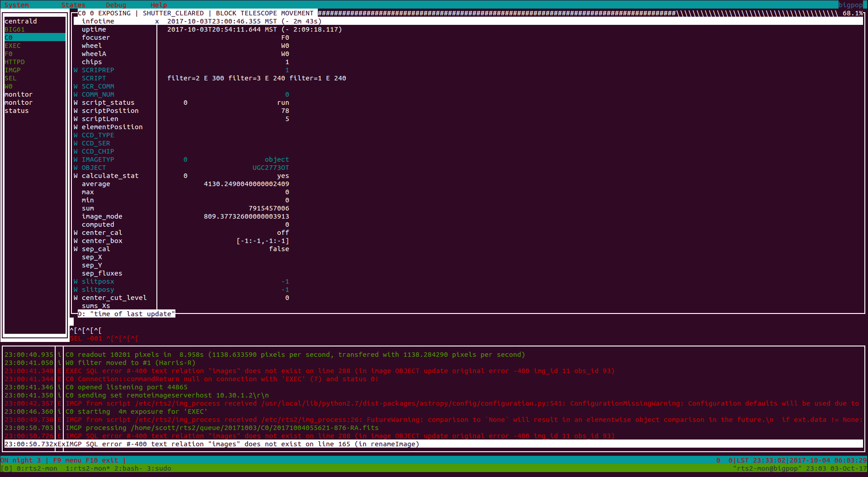Open the Debug menu
This screenshot has width=868, height=477.
click(x=116, y=5)
